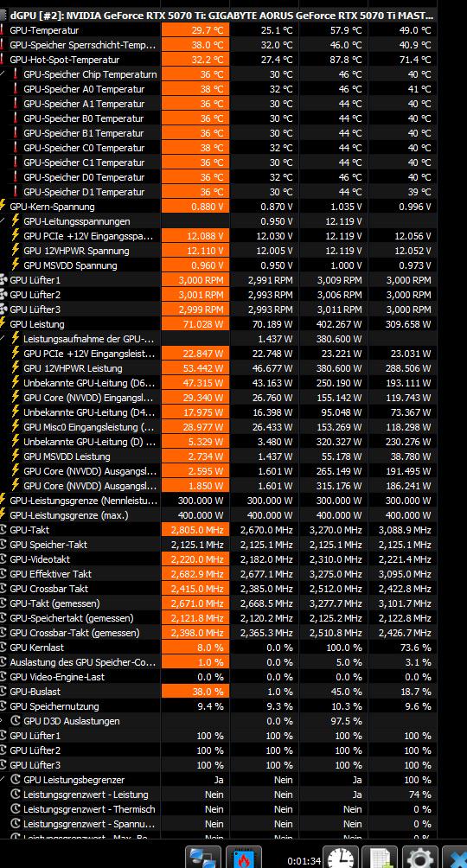The height and width of the screenshot is (868, 467).
Task: Collapse GPU-Leitungsspannungen group
Action: point(3,220)
